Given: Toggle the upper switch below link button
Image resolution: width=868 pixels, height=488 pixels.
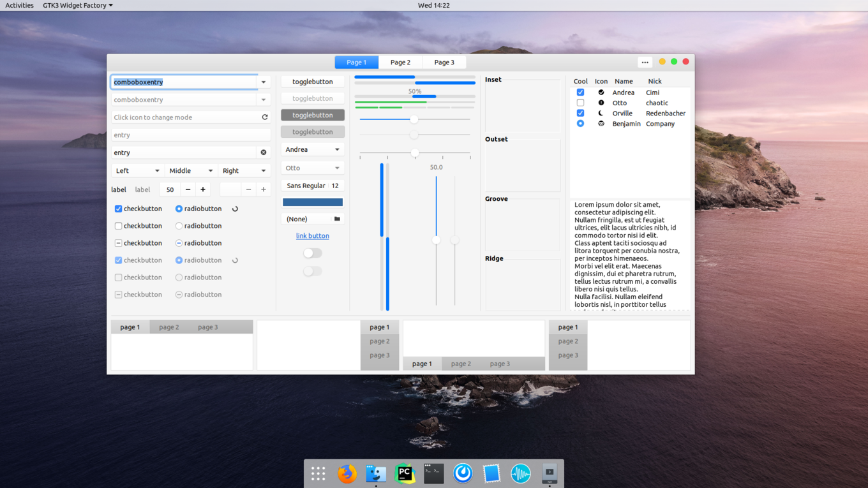Looking at the screenshot, I should (312, 253).
